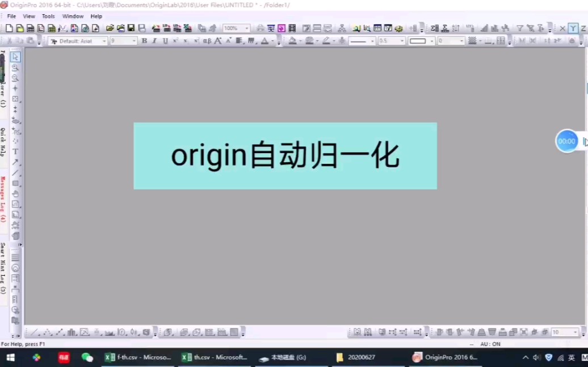
Task: Select the Pointer tool in the left toolbar
Action: tap(15, 57)
